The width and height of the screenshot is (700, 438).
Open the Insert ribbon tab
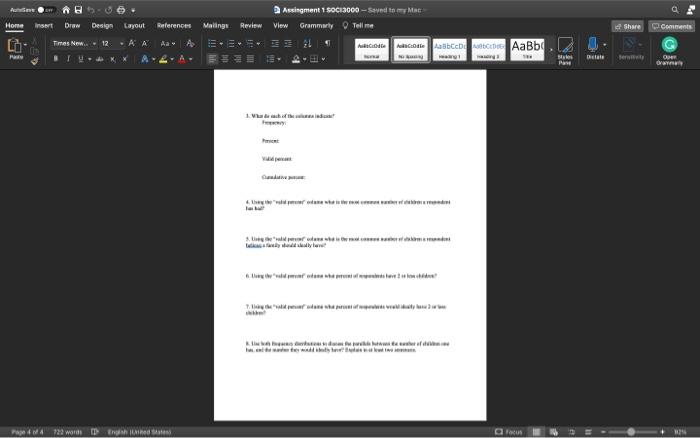[44, 26]
